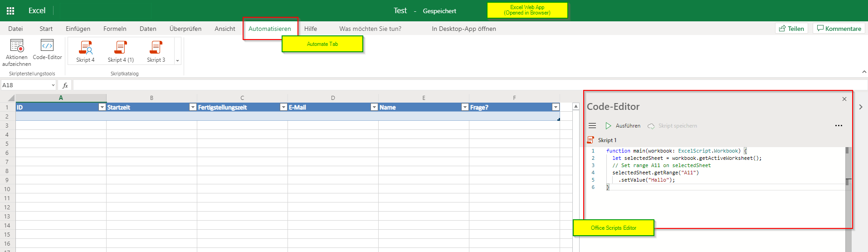Close the Code-Editor pane
The image size is (868, 252).
coord(844,99)
